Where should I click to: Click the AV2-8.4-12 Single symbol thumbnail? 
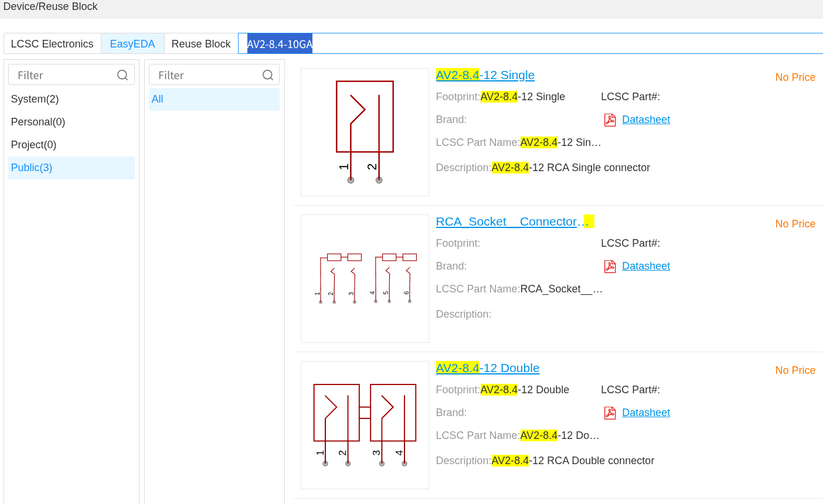point(365,132)
